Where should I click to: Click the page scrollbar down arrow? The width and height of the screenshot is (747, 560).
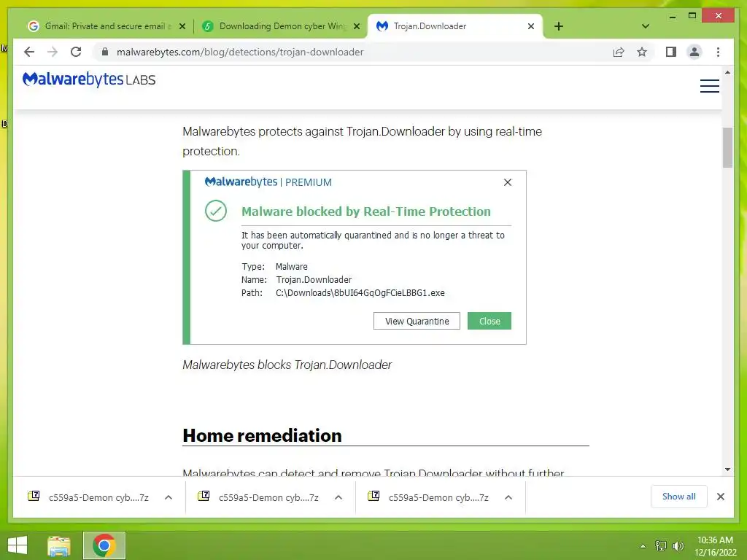point(727,470)
